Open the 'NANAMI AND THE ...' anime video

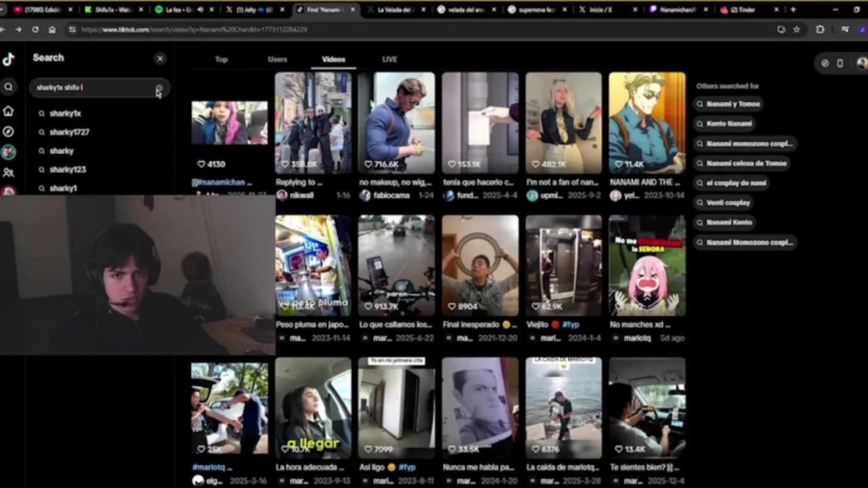click(x=647, y=123)
